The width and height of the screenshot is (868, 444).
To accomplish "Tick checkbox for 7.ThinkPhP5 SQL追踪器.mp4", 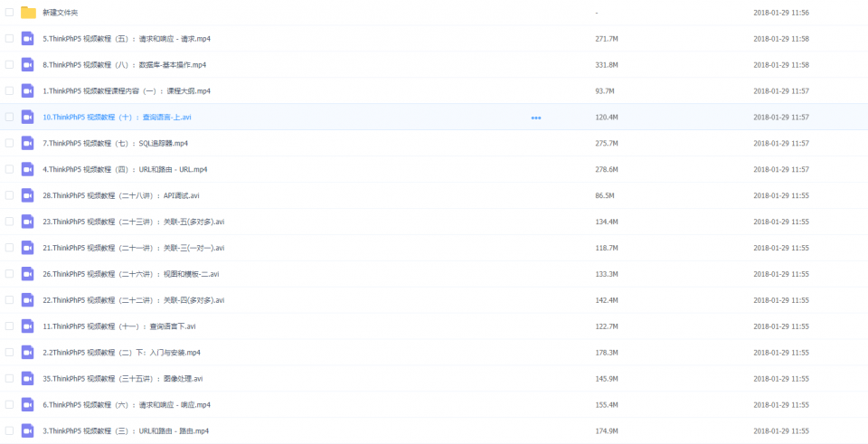I will coord(9,143).
